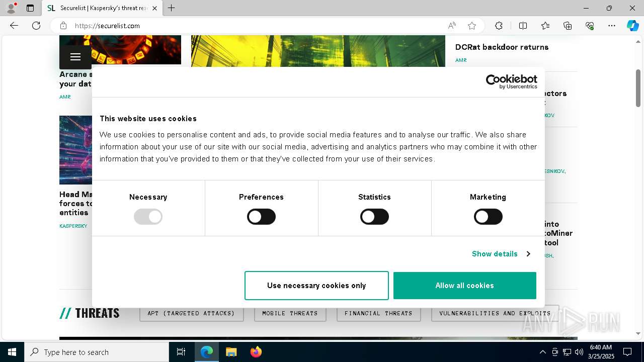Enable Statistics cookies

point(374,217)
